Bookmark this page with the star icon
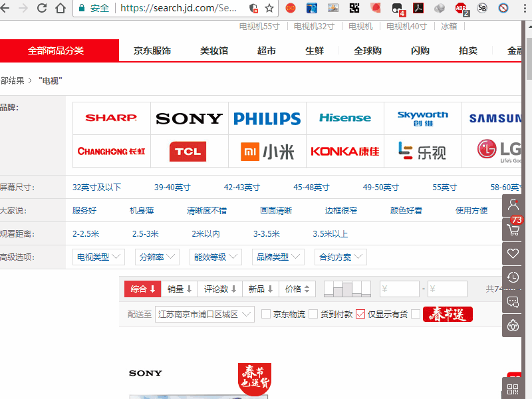Image resolution: width=532 pixels, height=399 pixels. 269,8
